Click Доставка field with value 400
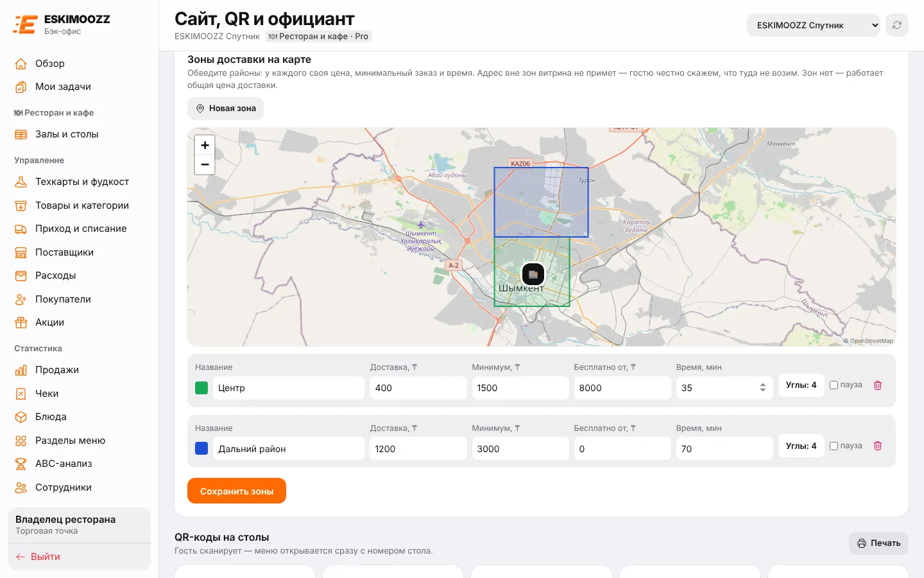The height and width of the screenshot is (578, 924). coord(418,388)
